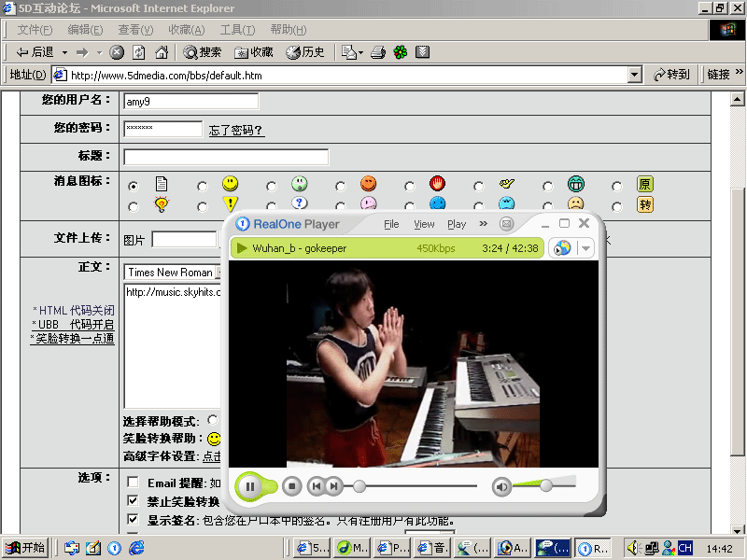Image resolution: width=747 pixels, height=560 pixels.
Task: Open the address bar URL dropdown
Action: [x=635, y=75]
